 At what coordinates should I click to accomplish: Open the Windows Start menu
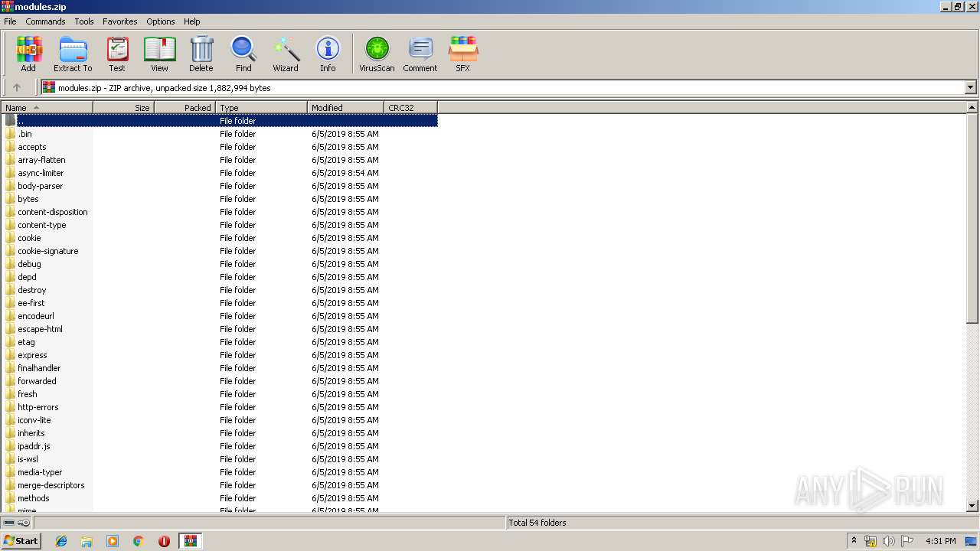click(21, 540)
